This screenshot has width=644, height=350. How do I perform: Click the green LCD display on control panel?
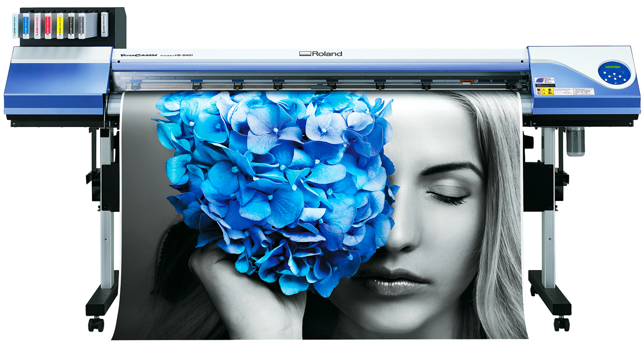click(613, 67)
